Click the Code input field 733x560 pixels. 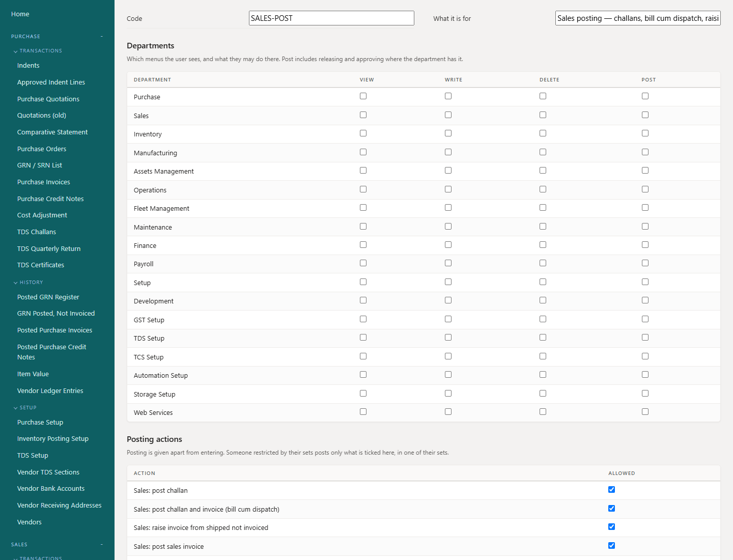[x=331, y=18]
